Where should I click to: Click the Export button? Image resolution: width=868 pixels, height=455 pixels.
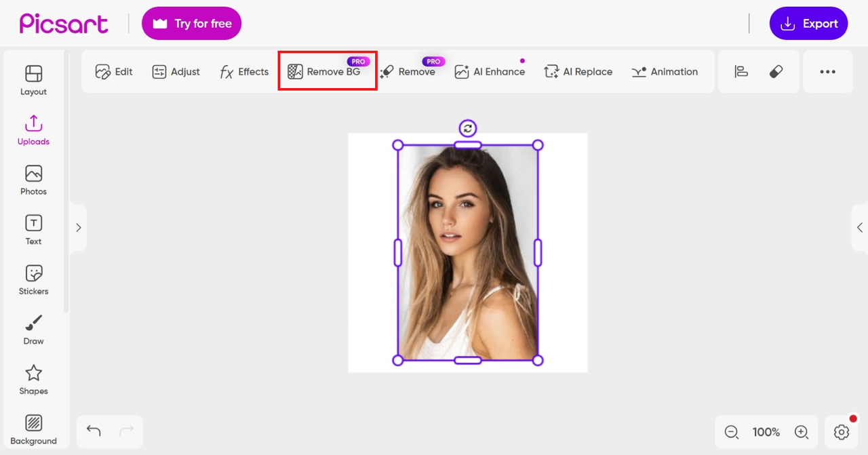[x=808, y=24]
